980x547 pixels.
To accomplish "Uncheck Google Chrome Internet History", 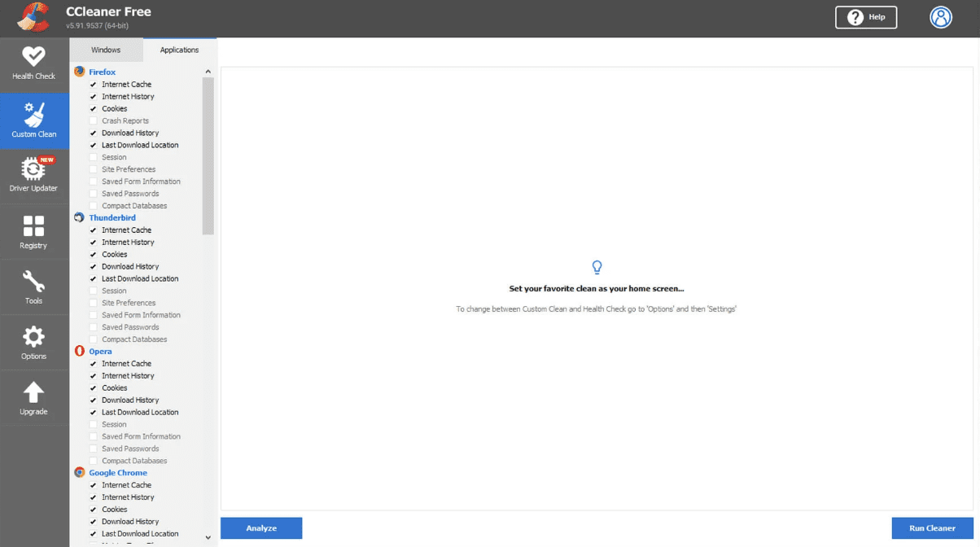I will tap(94, 497).
